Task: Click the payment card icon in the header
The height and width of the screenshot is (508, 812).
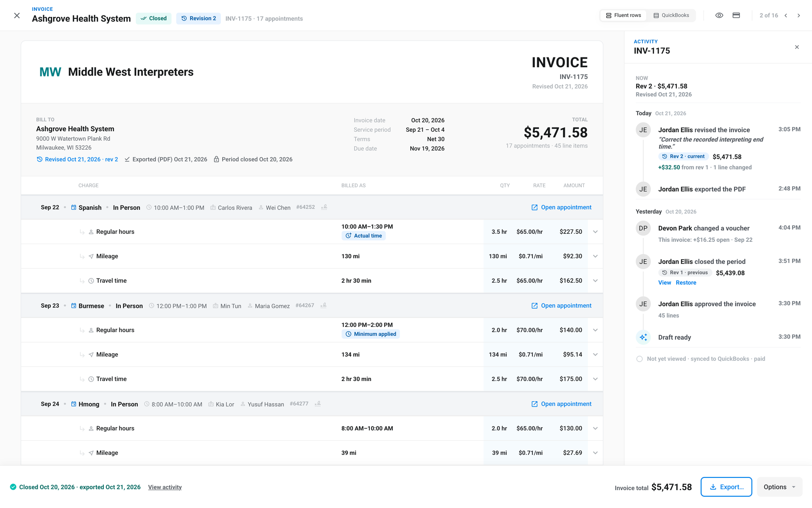Action: [736, 16]
